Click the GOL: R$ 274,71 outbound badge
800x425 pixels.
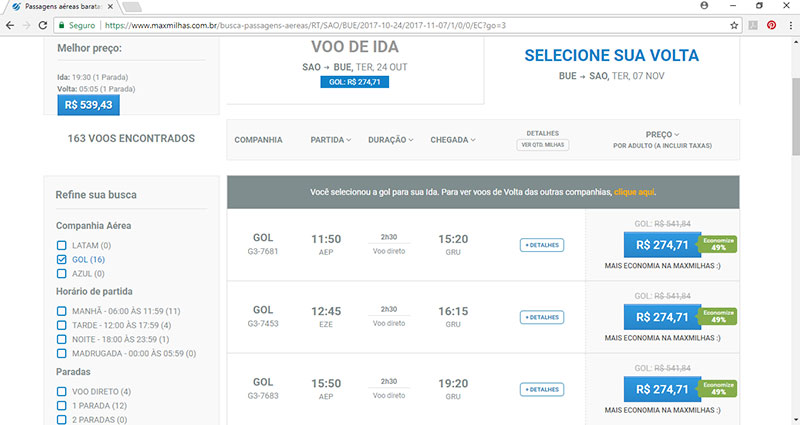click(355, 82)
